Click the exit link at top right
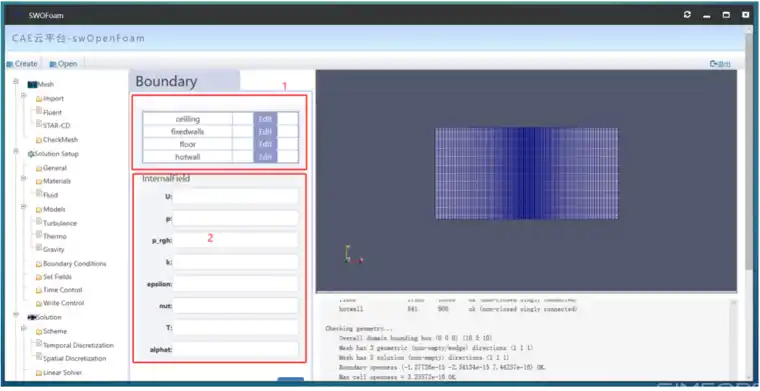Viewport: 760px width, 391px height. 720,63
